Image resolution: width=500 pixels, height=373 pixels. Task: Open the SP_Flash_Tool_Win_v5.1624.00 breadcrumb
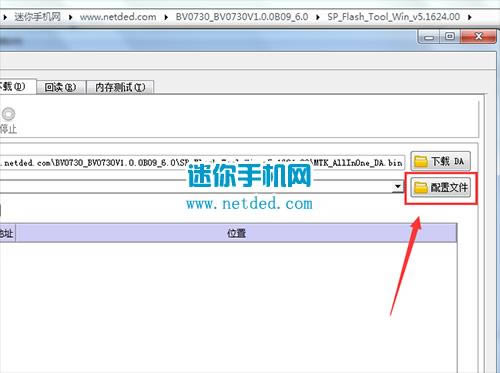tap(394, 17)
